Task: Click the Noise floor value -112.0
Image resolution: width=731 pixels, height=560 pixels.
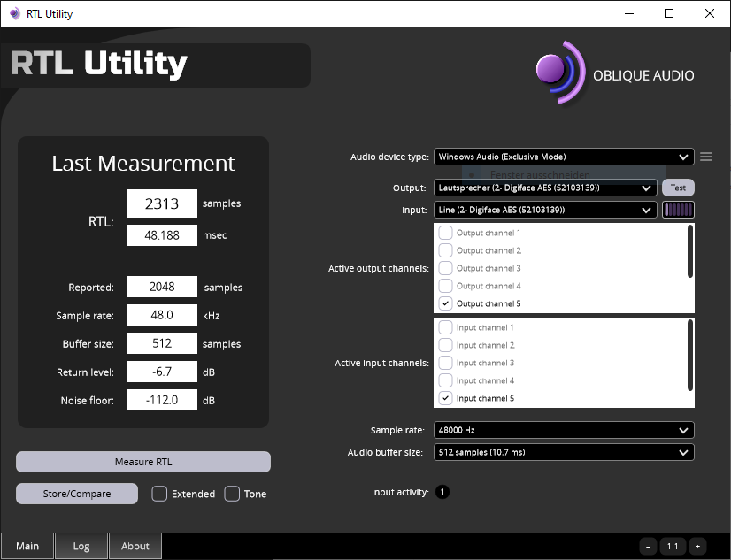Action: (162, 400)
